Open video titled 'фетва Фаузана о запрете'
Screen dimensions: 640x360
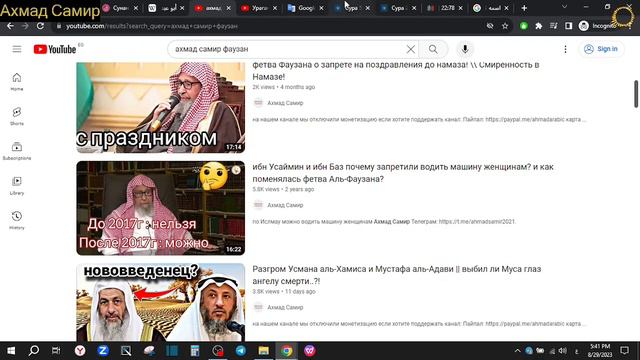[x=396, y=71]
